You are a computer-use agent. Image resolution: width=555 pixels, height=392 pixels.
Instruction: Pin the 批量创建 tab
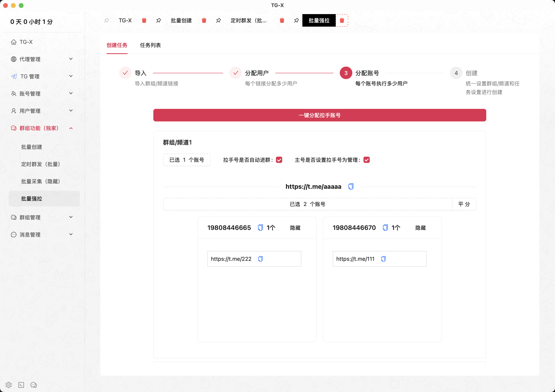(158, 21)
